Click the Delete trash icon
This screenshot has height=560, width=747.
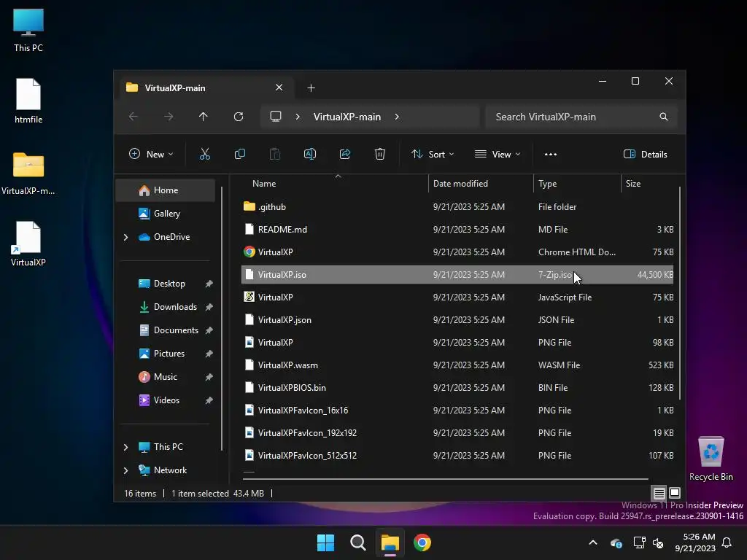(x=379, y=155)
